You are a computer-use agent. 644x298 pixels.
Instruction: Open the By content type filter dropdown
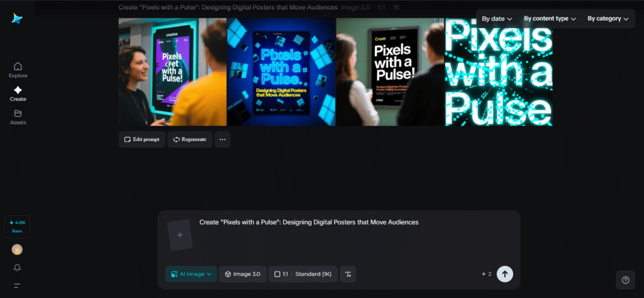tap(550, 19)
